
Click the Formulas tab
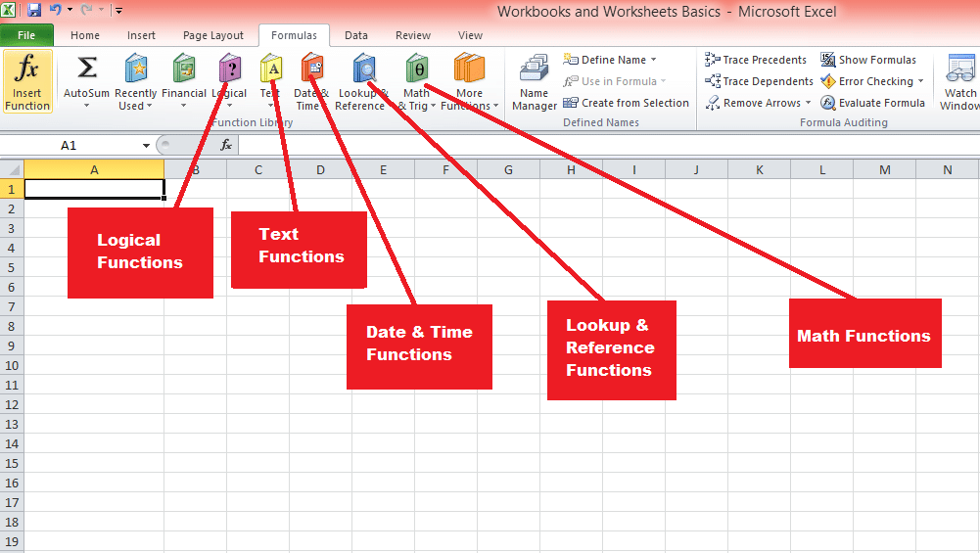[x=294, y=35]
